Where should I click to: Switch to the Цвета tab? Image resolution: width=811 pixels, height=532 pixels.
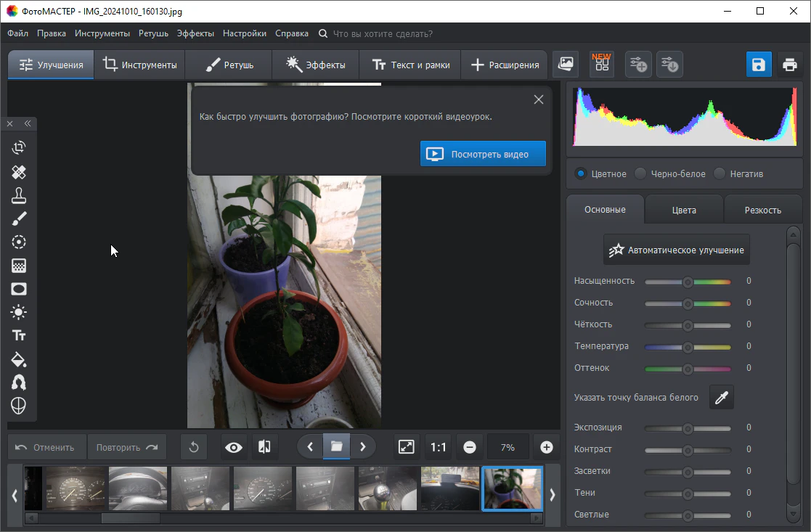coord(684,210)
